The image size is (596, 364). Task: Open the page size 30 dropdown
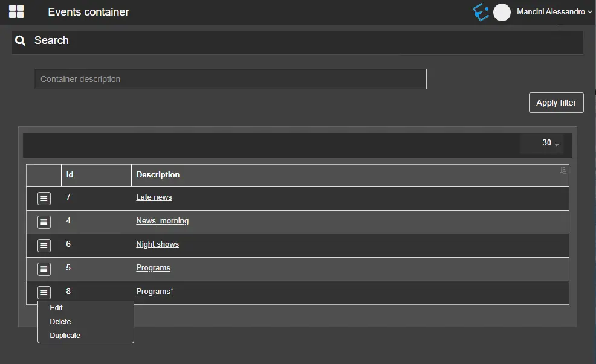click(550, 143)
